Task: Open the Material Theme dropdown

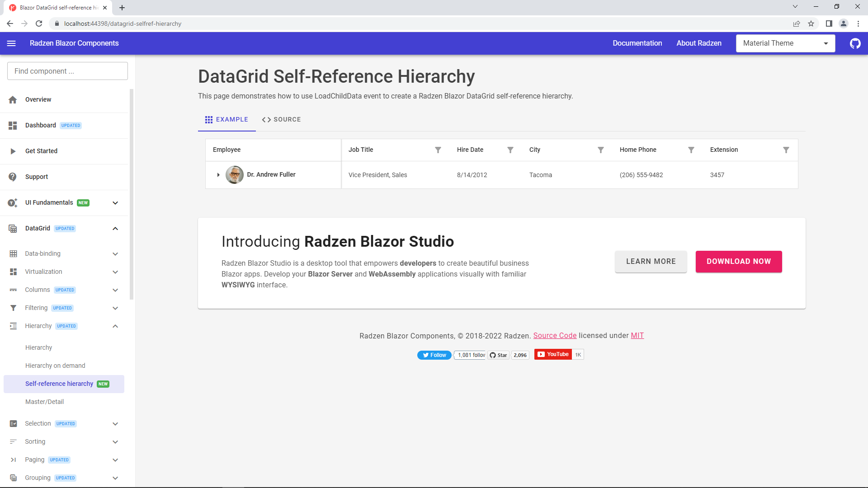Action: 785,43
